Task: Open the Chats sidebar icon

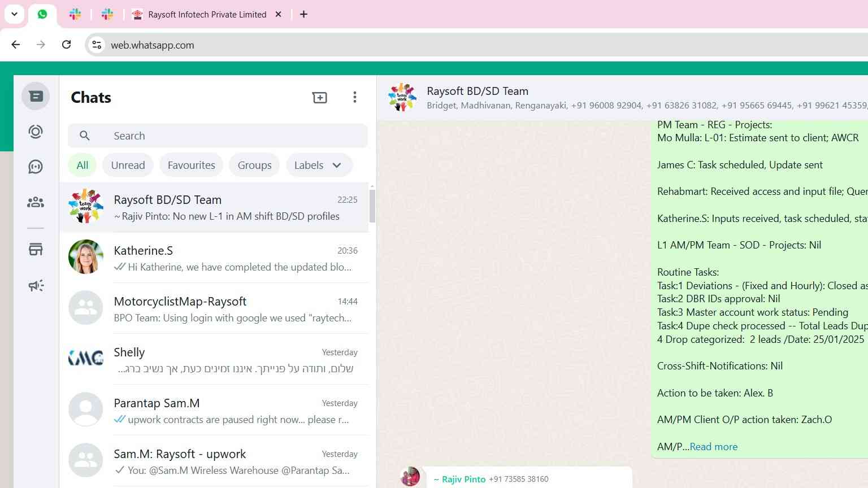Action: (36, 97)
